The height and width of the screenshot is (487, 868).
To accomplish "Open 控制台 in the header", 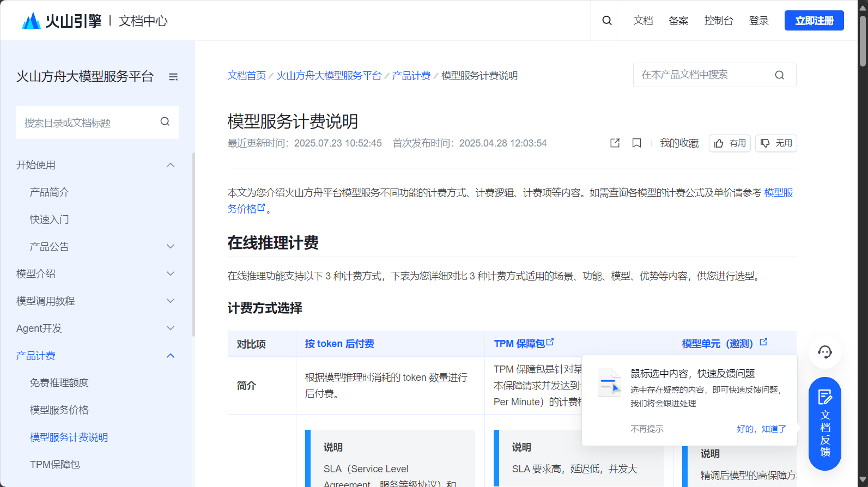I will (718, 21).
